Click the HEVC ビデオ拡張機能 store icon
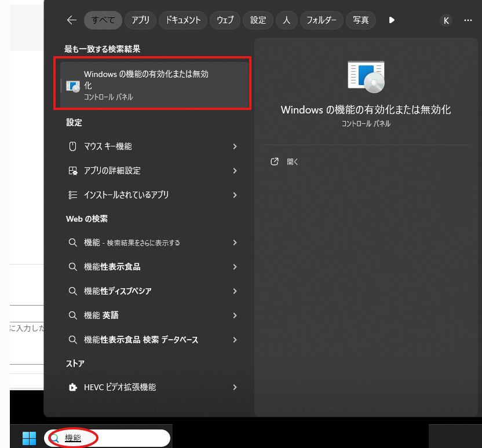Screen dimensions: 482x448 73,387
